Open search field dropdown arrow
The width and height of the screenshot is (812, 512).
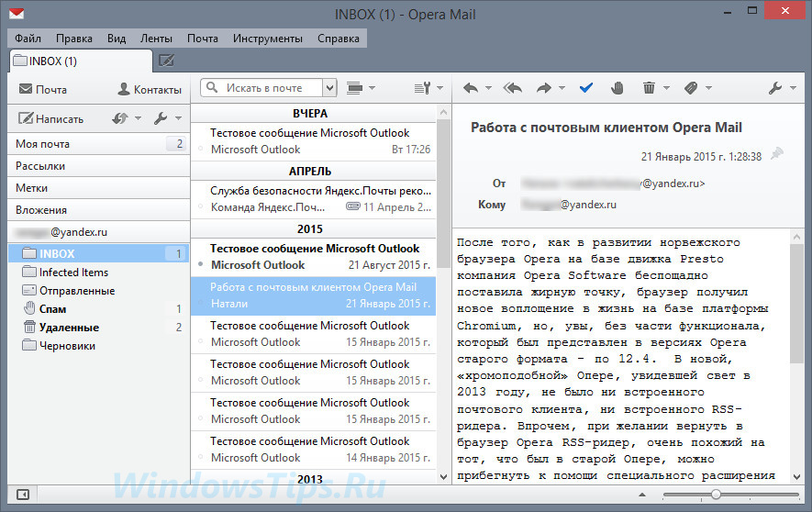point(330,88)
